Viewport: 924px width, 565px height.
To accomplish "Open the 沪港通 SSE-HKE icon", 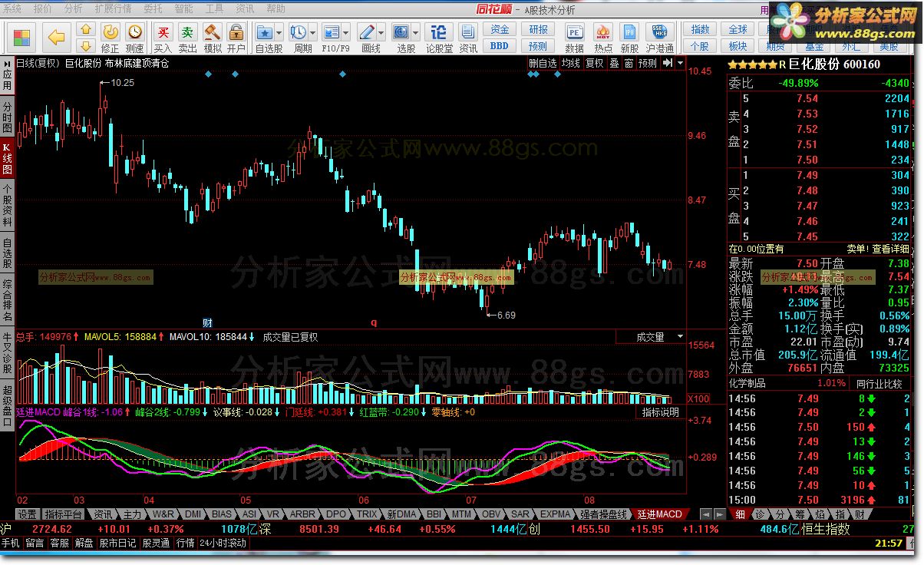I will coord(659,37).
